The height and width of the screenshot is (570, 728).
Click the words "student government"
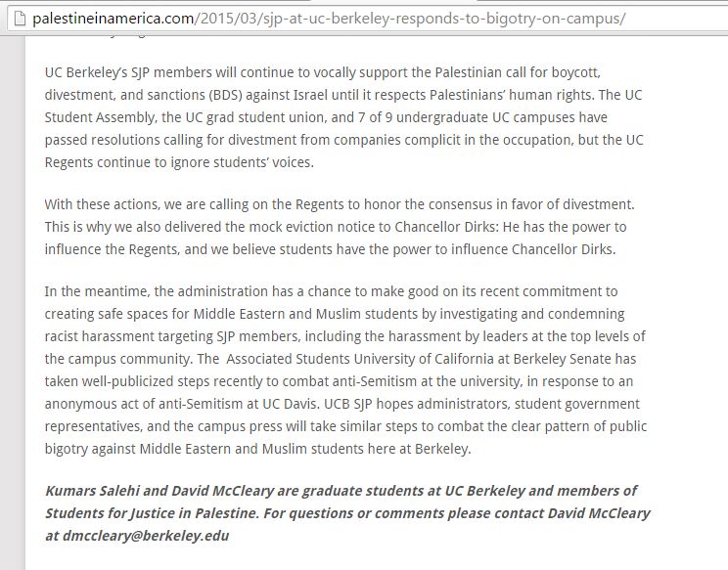click(x=596, y=404)
